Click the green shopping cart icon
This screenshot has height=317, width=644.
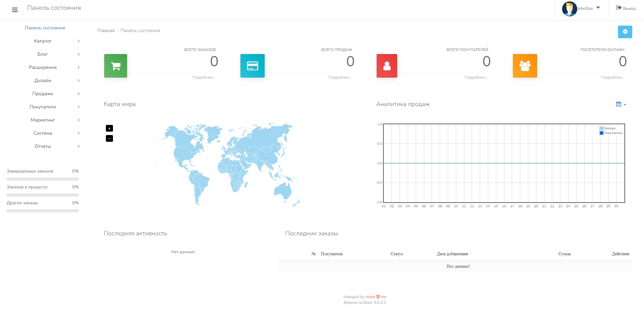point(116,66)
